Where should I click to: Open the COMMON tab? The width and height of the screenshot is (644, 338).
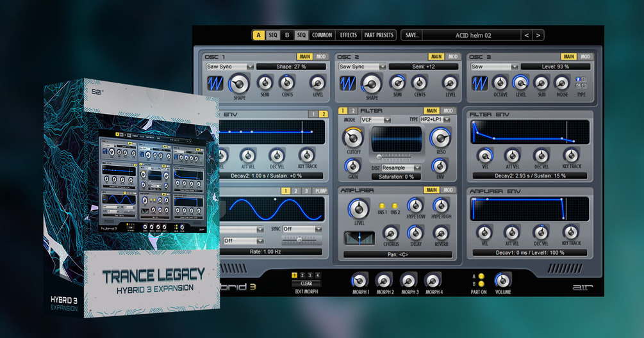[322, 35]
